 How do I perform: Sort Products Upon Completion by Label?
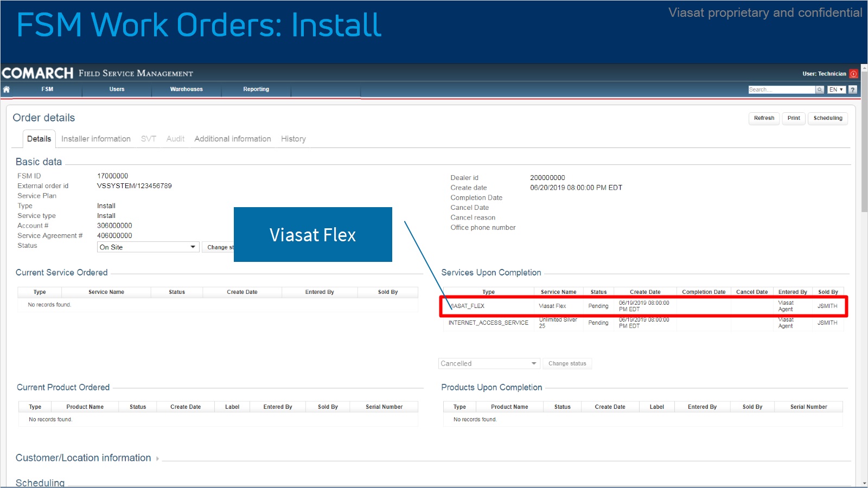[657, 407]
